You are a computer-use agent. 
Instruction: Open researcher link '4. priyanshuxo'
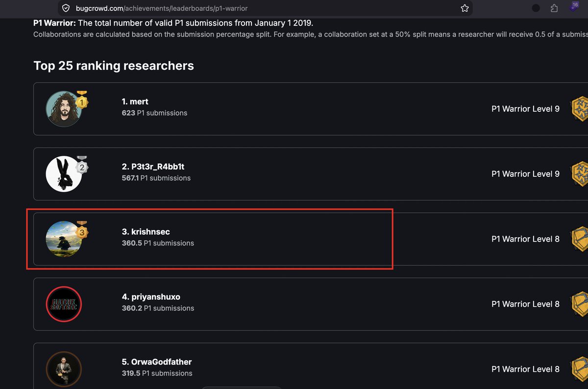point(151,297)
